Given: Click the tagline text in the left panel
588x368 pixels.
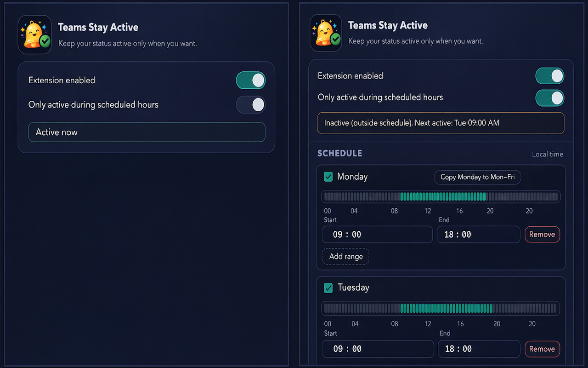Looking at the screenshot, I should [128, 44].
